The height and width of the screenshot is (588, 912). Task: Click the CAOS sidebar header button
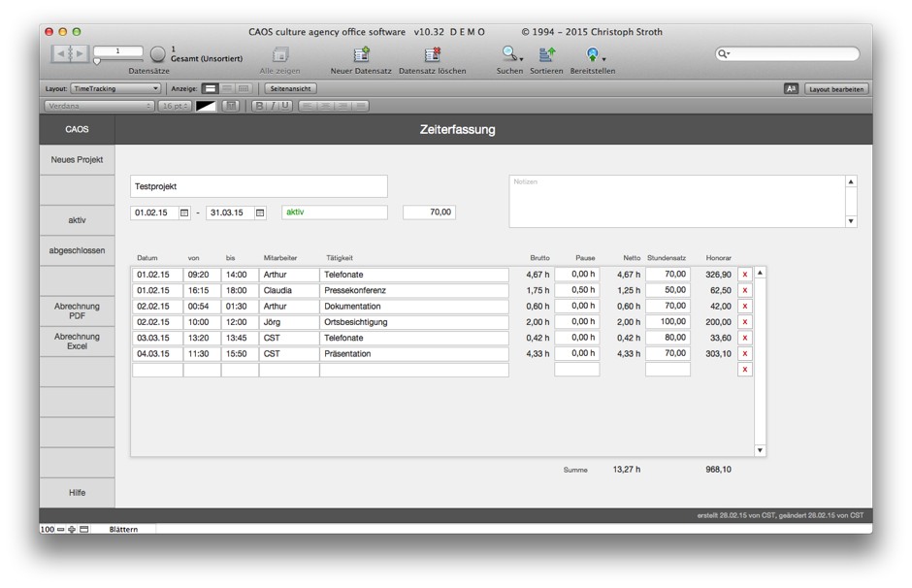(x=77, y=129)
